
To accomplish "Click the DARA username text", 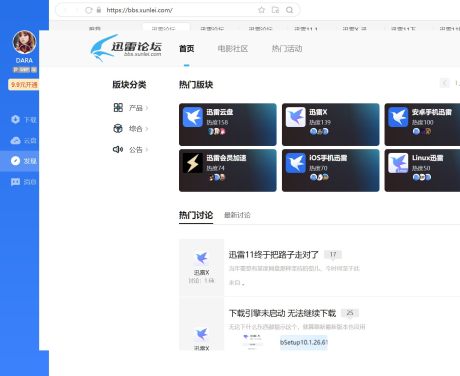I will [x=24, y=60].
